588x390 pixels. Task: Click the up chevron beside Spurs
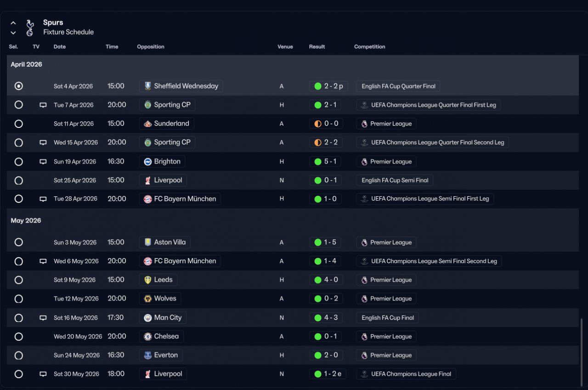click(13, 23)
